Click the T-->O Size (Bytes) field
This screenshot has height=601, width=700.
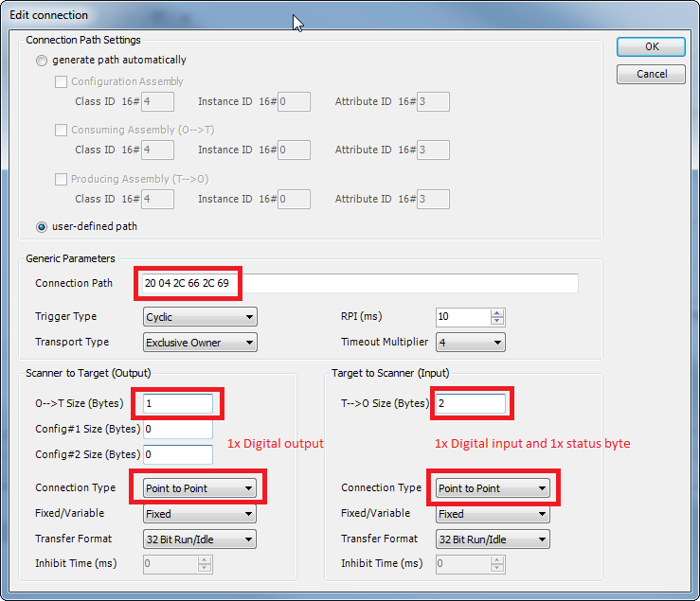470,404
